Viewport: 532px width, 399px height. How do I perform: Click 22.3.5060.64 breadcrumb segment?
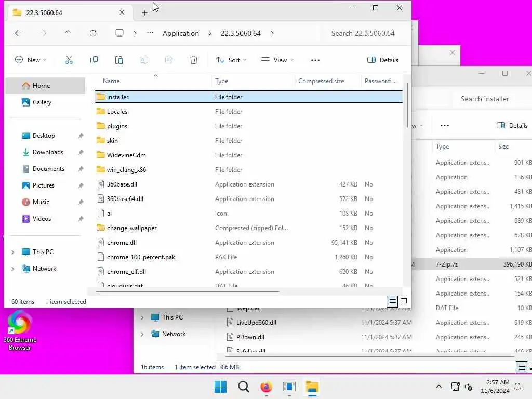coord(241,33)
